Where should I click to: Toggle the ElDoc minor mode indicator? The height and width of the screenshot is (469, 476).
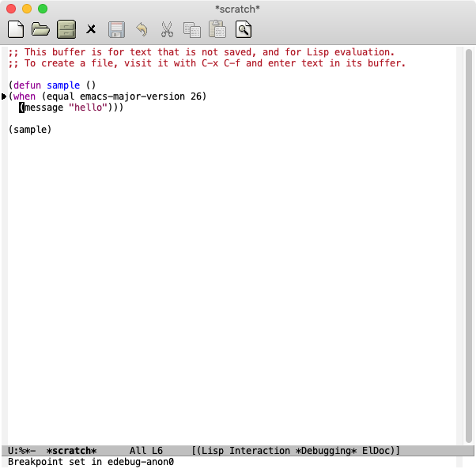coord(378,451)
